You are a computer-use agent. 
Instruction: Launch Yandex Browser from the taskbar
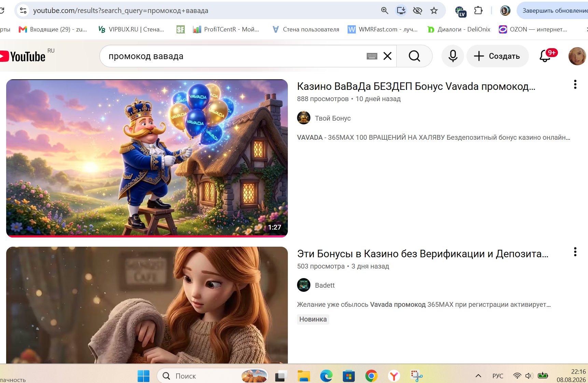click(x=394, y=376)
